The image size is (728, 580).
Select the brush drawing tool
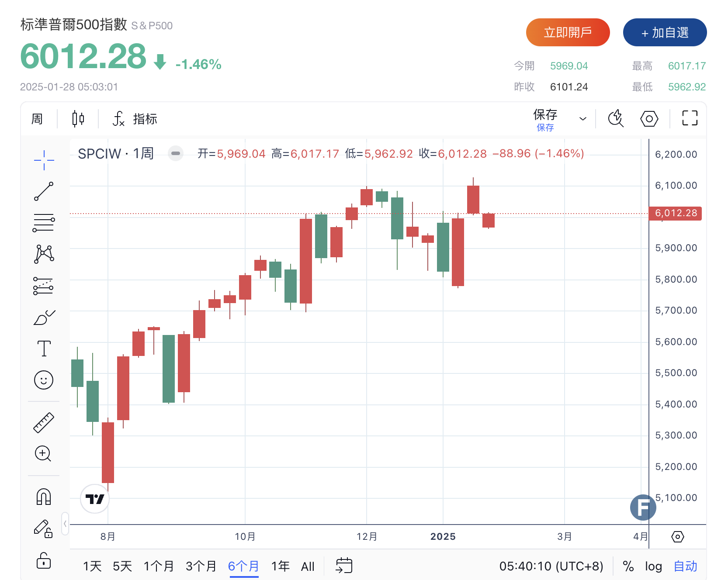[x=44, y=318]
